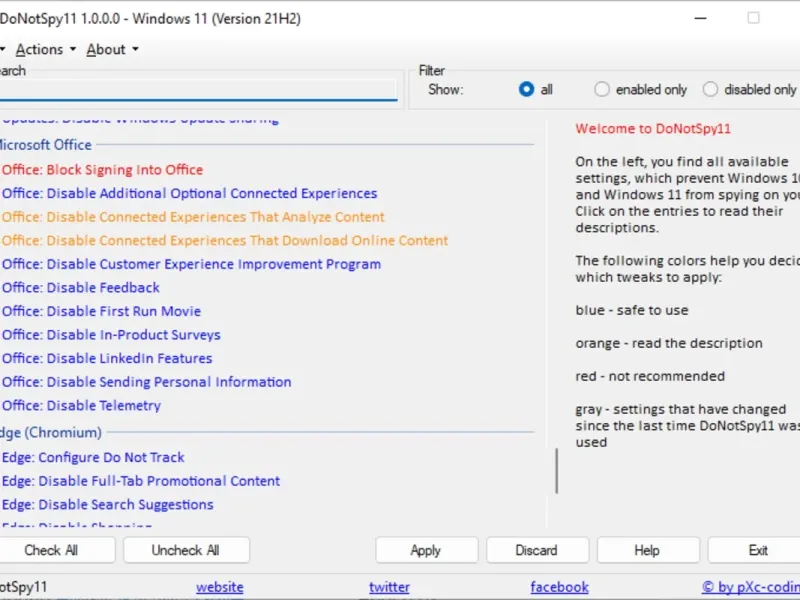Open the About menu
This screenshot has width=800, height=600.
coord(112,49)
